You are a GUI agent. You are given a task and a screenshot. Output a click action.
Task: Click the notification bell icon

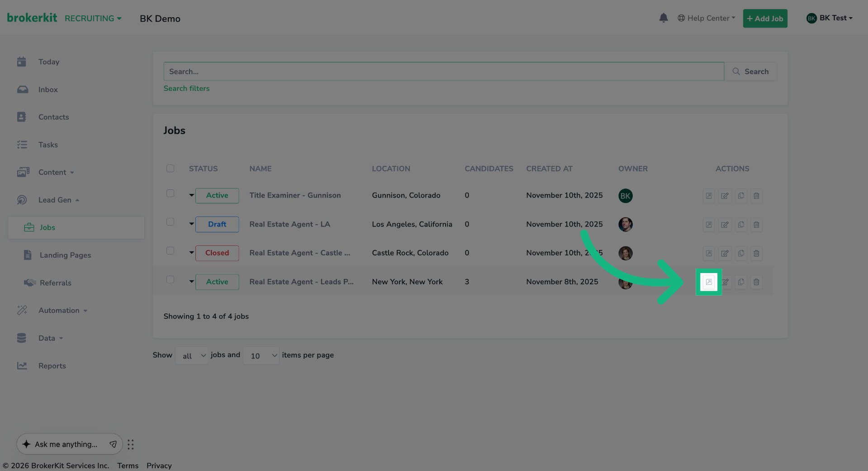[x=663, y=18]
